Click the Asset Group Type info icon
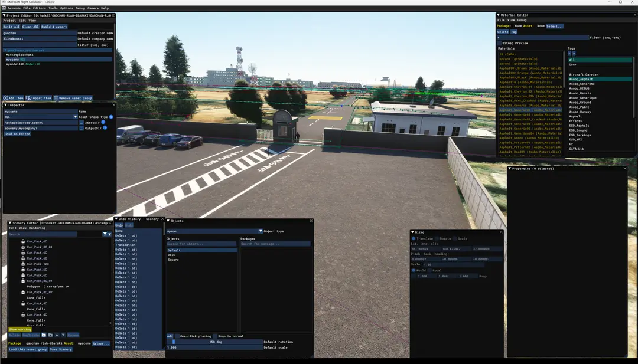 [111, 117]
